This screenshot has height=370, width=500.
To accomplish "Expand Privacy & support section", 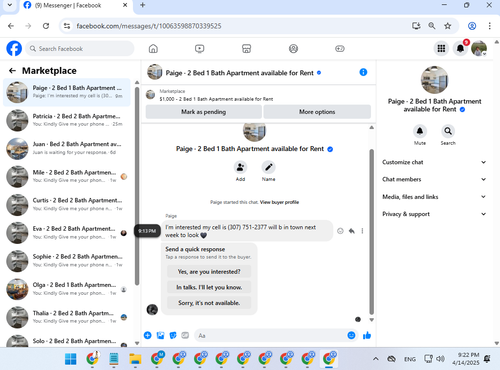I will [434, 214].
